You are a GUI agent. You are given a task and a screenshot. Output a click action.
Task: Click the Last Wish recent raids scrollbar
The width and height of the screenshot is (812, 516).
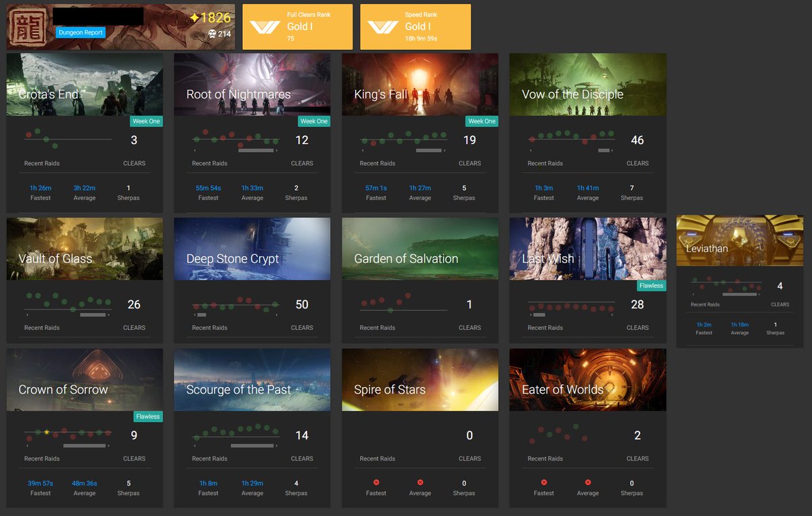539,314
